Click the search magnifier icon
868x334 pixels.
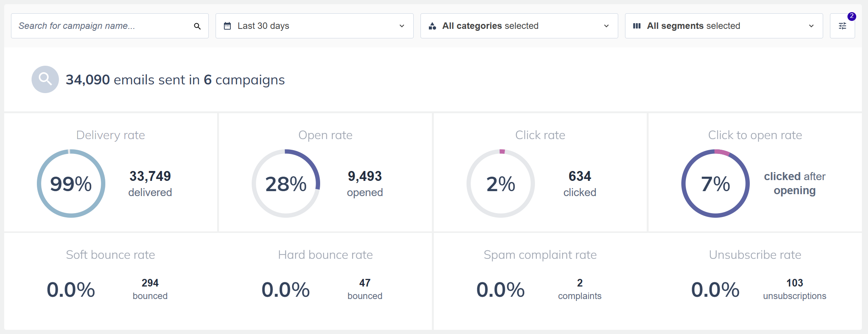(197, 26)
